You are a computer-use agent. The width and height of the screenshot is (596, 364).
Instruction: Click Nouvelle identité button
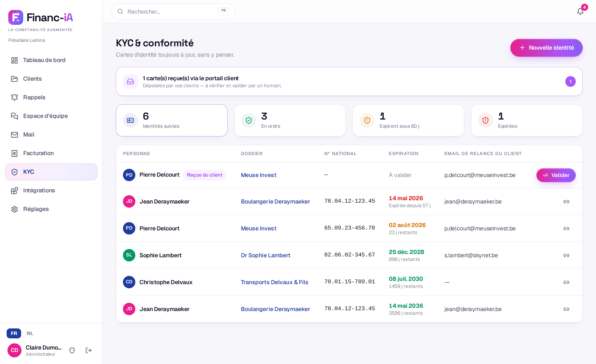point(546,48)
